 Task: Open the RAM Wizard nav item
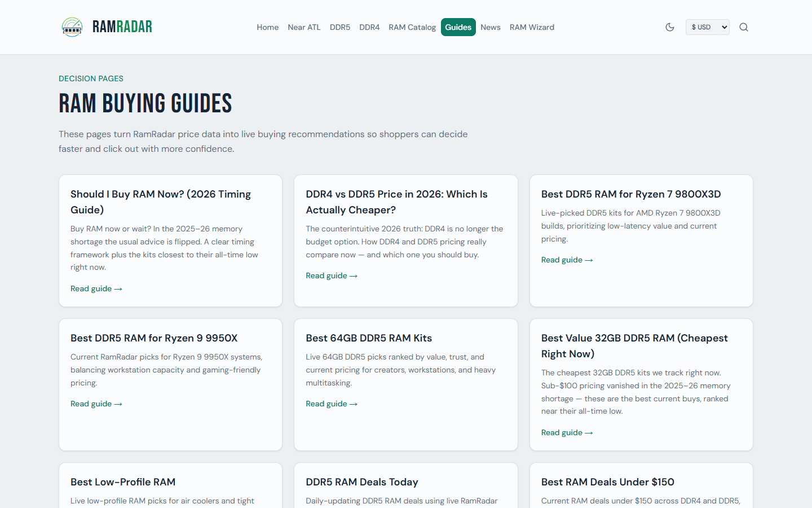(532, 27)
